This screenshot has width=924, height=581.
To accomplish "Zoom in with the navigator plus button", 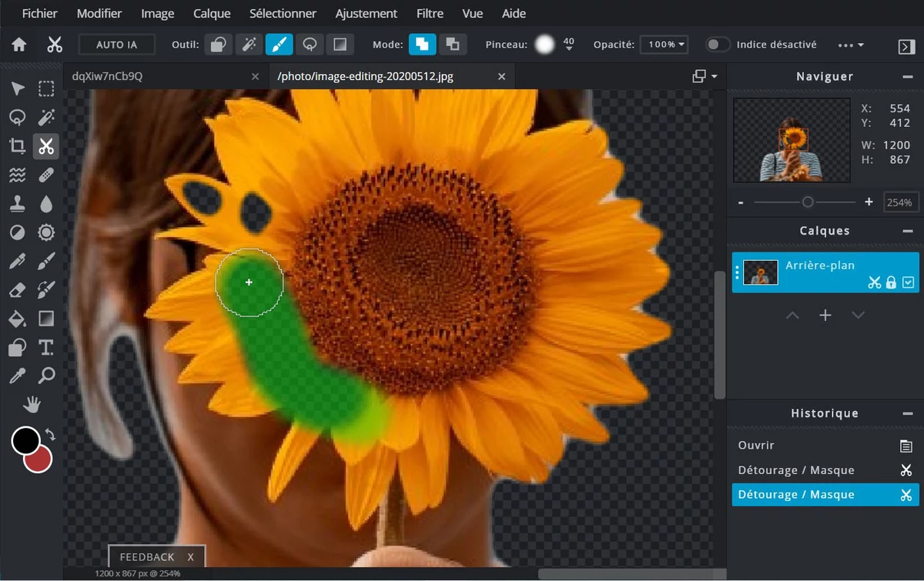I will (x=869, y=202).
